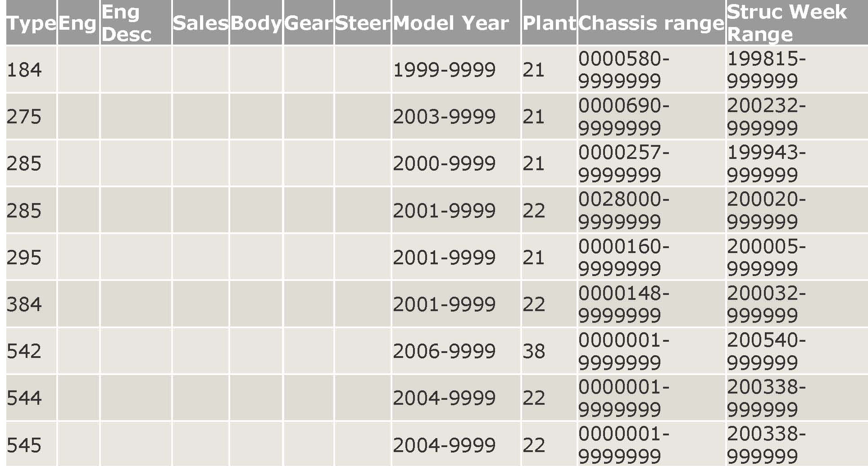Select the Chassis range column header
This screenshot has height=466, width=868.
click(650, 23)
